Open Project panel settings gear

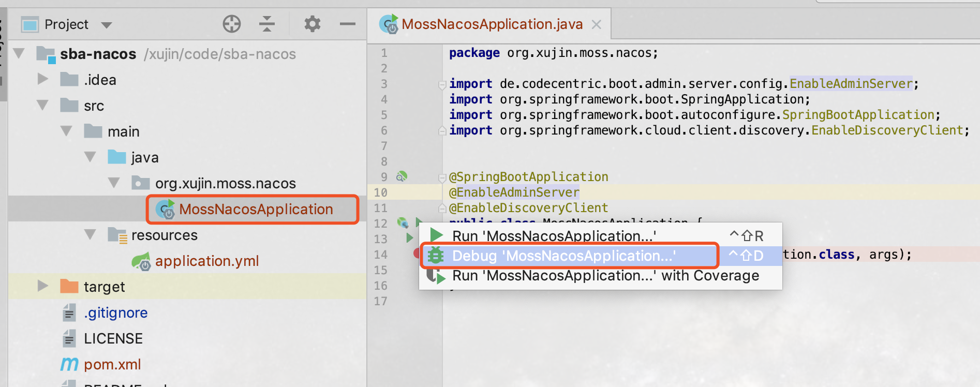312,24
